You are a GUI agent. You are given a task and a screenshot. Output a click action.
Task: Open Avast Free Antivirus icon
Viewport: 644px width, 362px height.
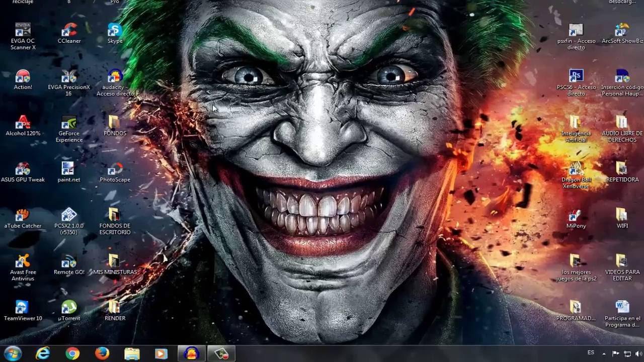[23, 267]
